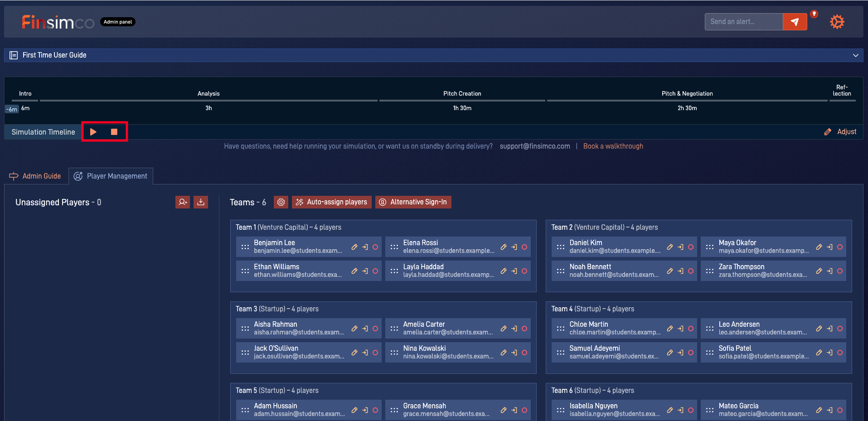Click the drag handle dots of Chloe Martin
Image resolution: width=868 pixels, height=421 pixels.
pyautogui.click(x=561, y=329)
